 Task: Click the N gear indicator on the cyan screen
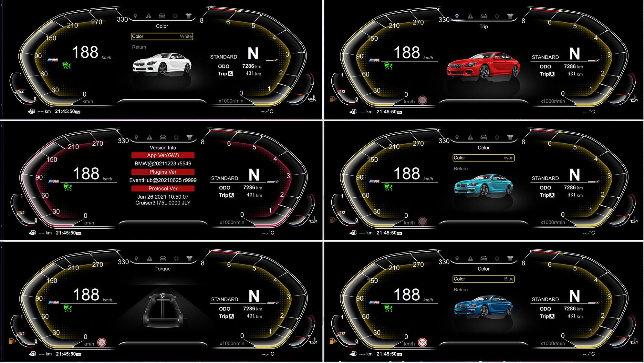point(575,175)
